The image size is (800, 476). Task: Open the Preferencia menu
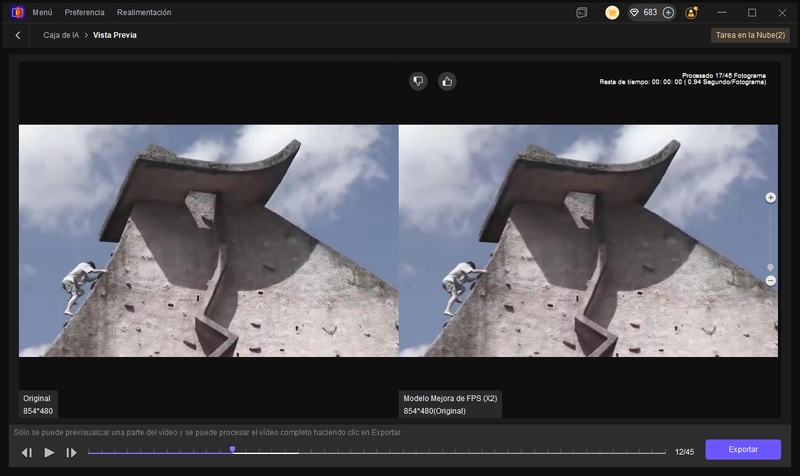[84, 12]
